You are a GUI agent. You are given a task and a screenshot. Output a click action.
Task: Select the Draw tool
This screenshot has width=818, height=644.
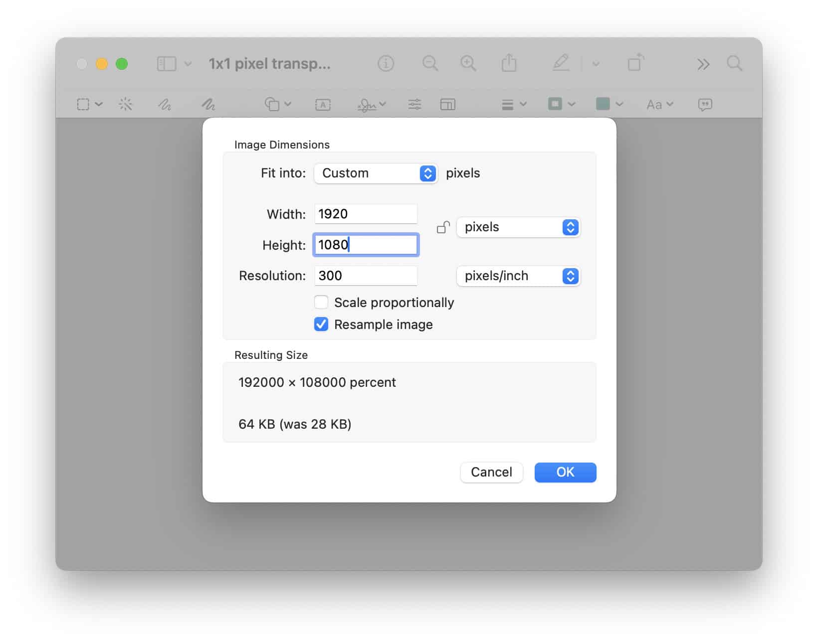208,104
